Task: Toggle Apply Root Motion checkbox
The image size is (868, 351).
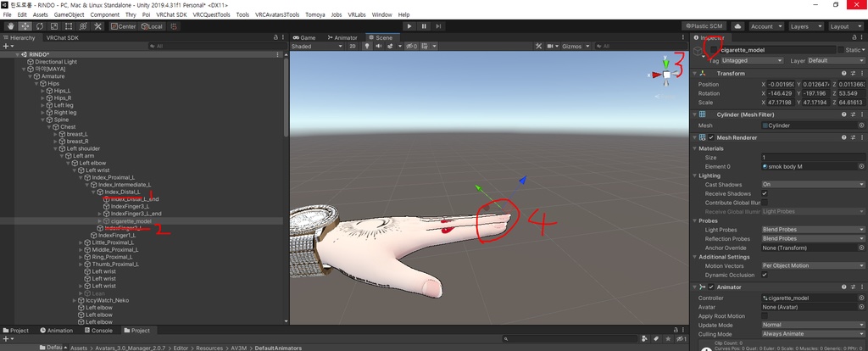Action: pos(765,316)
